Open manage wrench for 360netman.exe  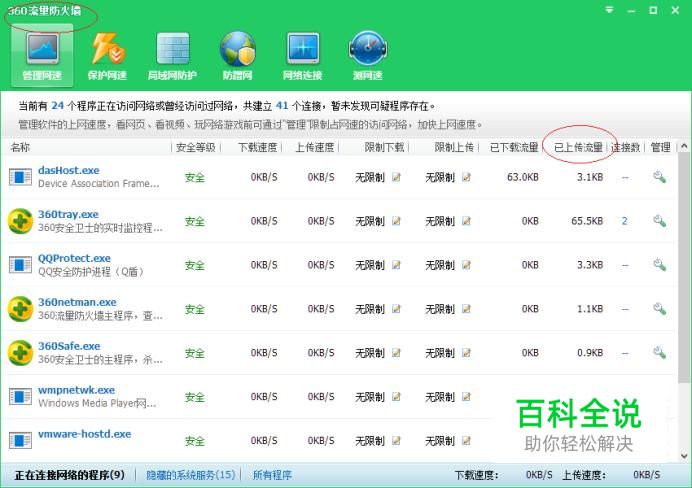[x=659, y=309]
